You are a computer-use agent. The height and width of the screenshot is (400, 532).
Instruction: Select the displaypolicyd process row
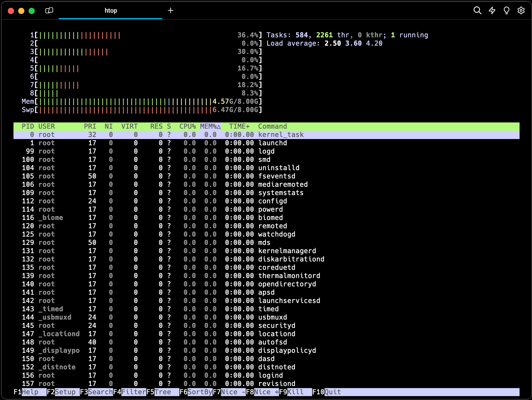[x=267, y=350]
